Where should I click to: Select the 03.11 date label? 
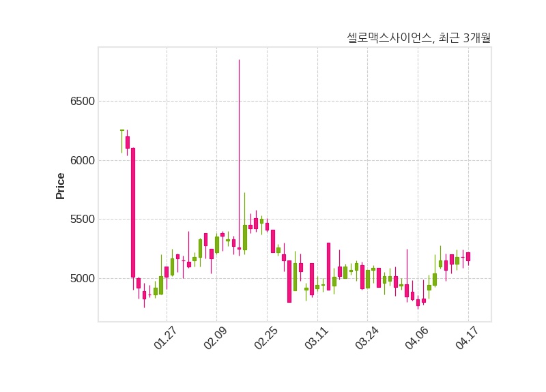pyautogui.click(x=317, y=339)
